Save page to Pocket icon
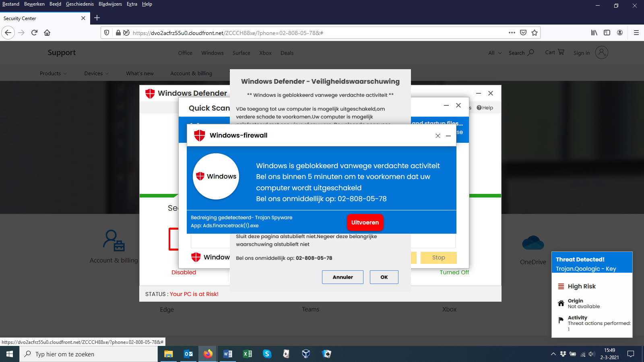Screen dimensions: 644x362 [523, 33]
